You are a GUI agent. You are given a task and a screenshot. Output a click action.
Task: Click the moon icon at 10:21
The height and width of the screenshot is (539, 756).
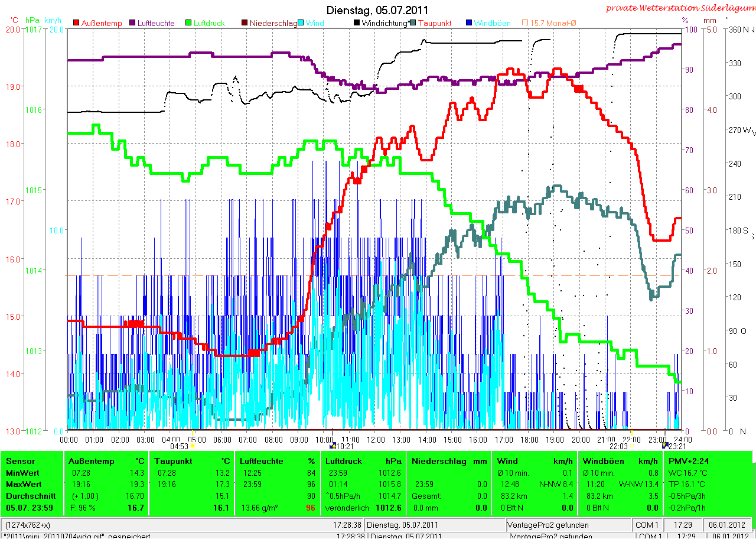point(332,446)
